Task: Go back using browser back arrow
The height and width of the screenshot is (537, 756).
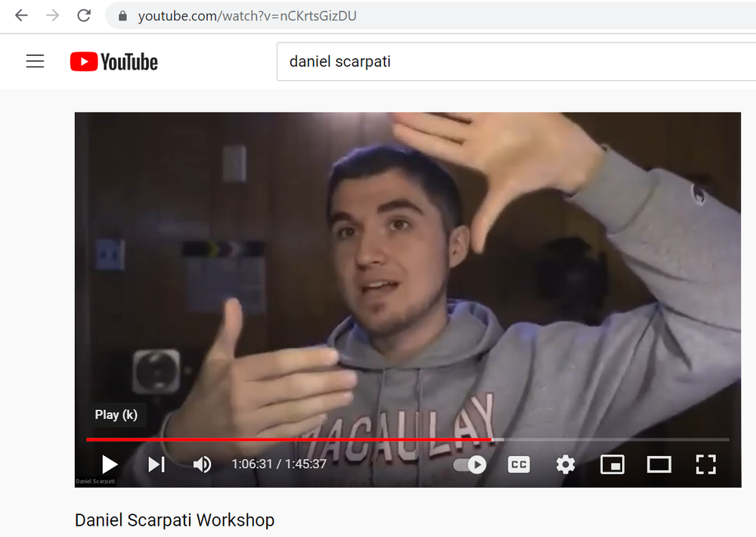Action: point(21,16)
